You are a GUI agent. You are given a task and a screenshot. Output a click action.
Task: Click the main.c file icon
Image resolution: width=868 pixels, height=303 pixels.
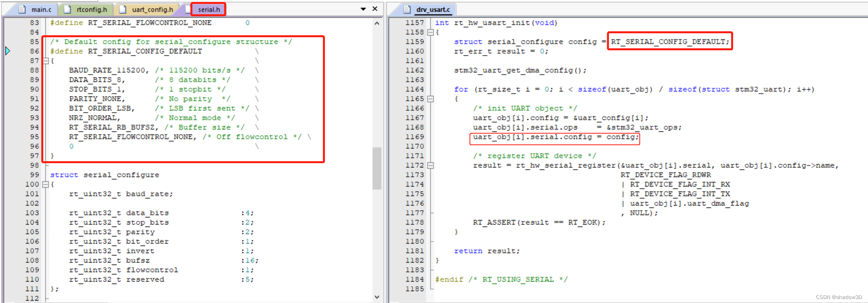(x=22, y=10)
